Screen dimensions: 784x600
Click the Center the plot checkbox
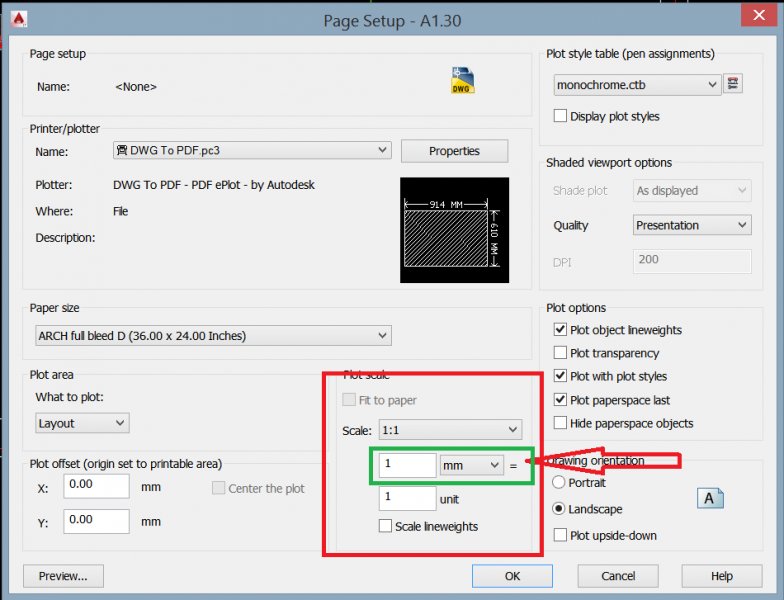[218, 488]
